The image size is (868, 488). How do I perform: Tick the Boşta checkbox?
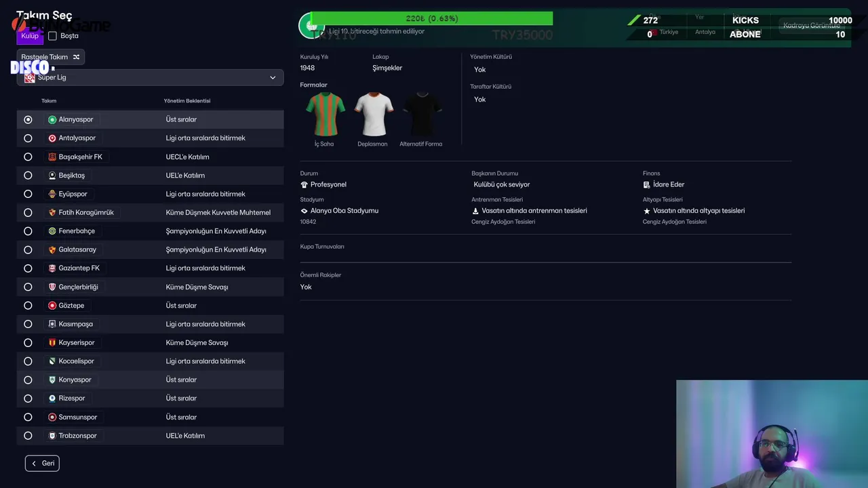52,36
